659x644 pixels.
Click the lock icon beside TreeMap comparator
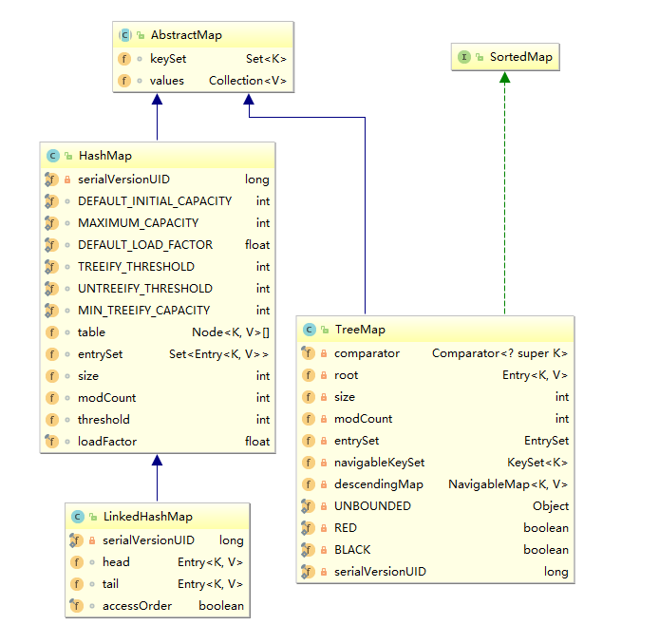[x=325, y=353]
